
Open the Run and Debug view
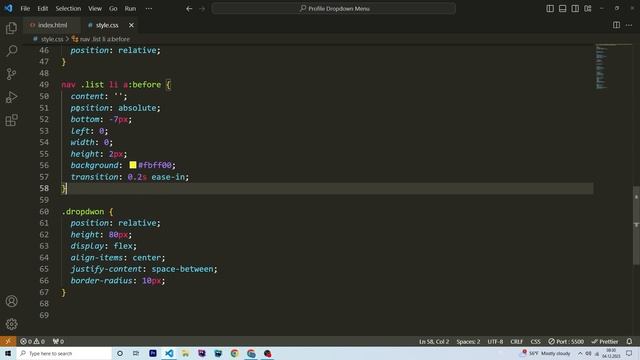pos(11,97)
